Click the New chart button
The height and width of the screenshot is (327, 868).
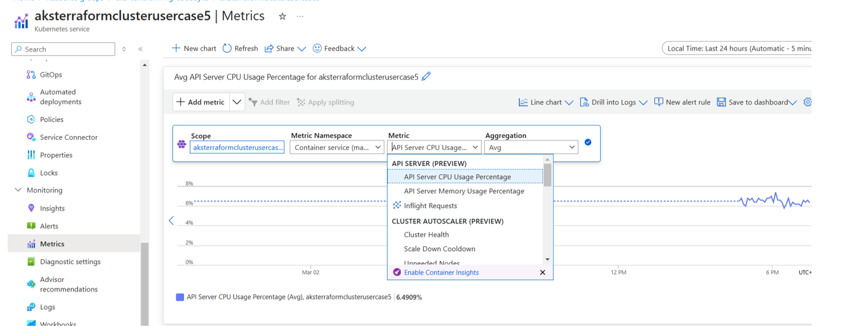click(194, 49)
